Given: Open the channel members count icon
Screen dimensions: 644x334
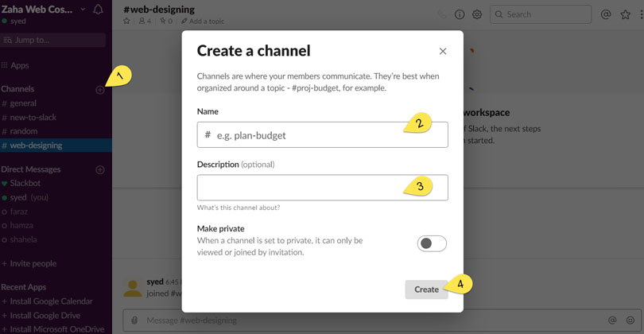Looking at the screenshot, I should pos(145,21).
